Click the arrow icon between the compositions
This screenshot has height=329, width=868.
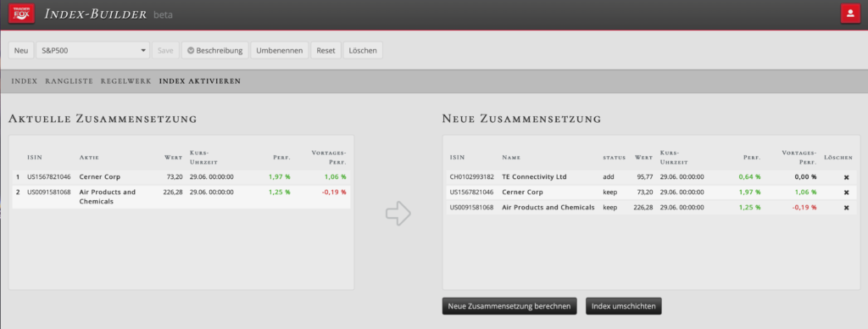[398, 213]
